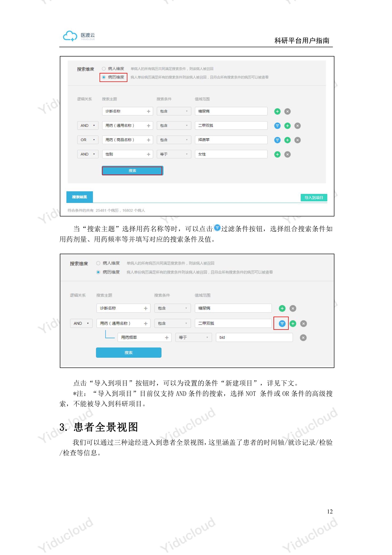This screenshot has width=392, height=555.
Task: Click gray remove icon of 二甲双胍 row, upper figure
Action: (x=297, y=126)
